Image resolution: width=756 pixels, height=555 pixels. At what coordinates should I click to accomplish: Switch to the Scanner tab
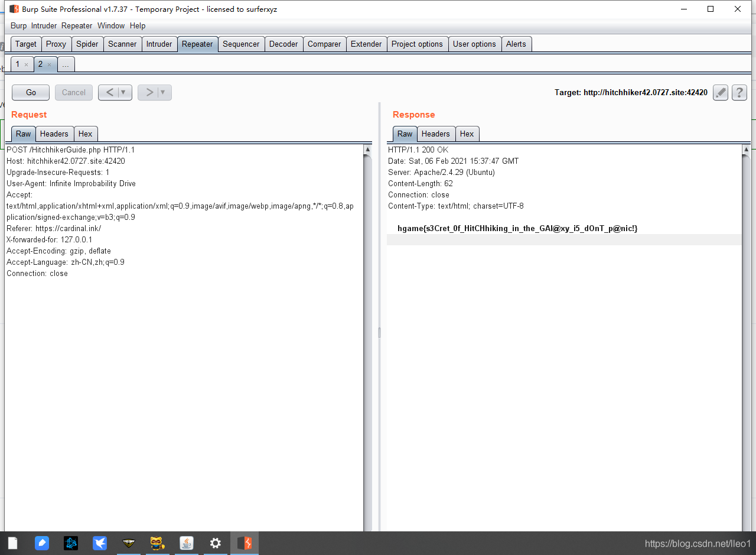point(122,44)
